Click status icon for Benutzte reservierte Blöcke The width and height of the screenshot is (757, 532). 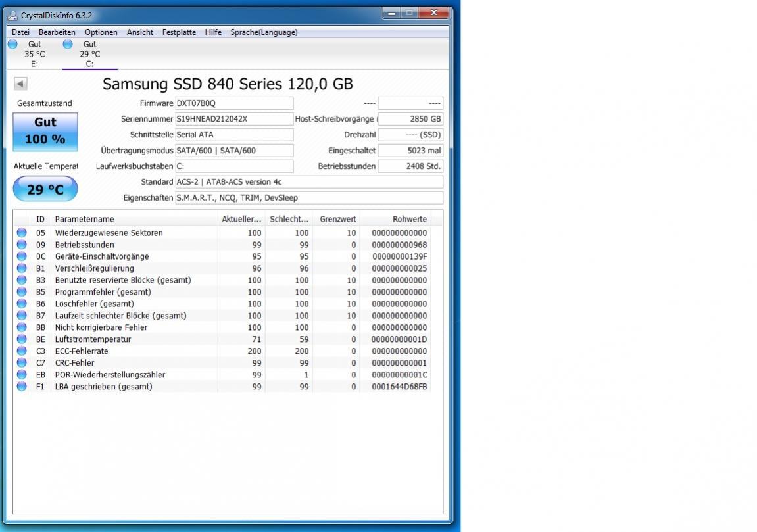[x=22, y=279]
